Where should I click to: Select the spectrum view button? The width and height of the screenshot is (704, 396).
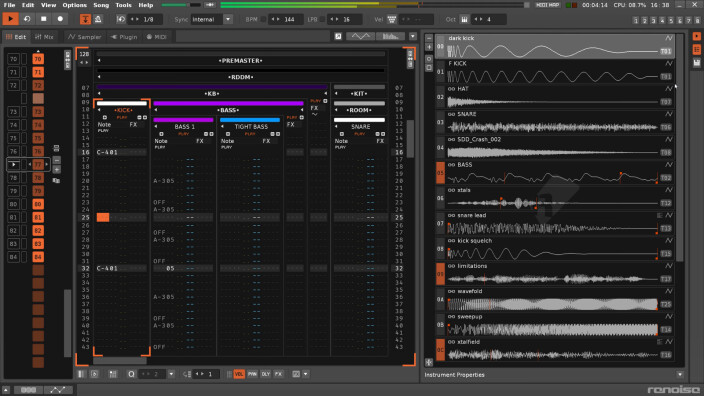pos(390,36)
